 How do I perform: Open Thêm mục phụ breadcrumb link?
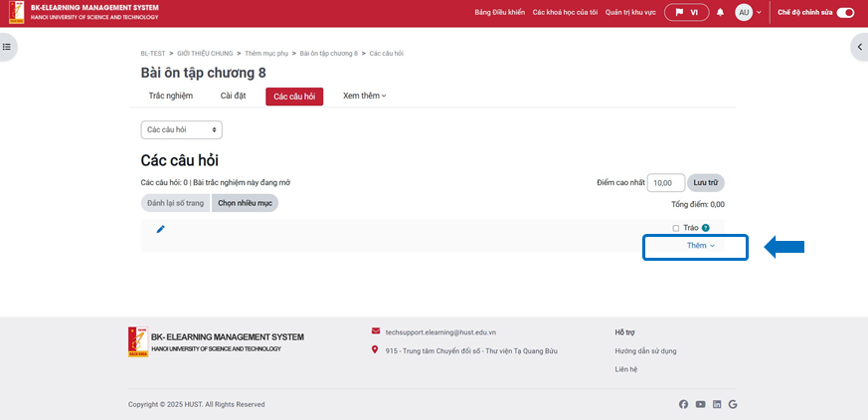266,53
